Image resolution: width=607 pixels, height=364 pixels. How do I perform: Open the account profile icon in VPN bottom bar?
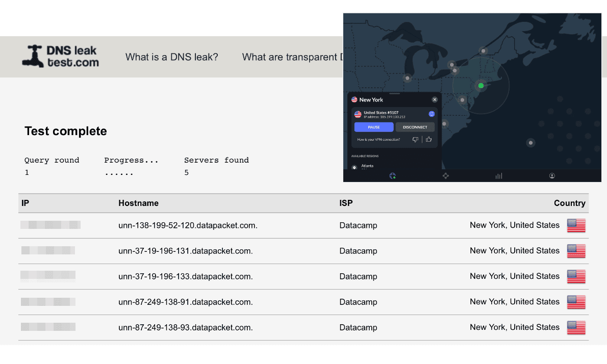click(552, 175)
